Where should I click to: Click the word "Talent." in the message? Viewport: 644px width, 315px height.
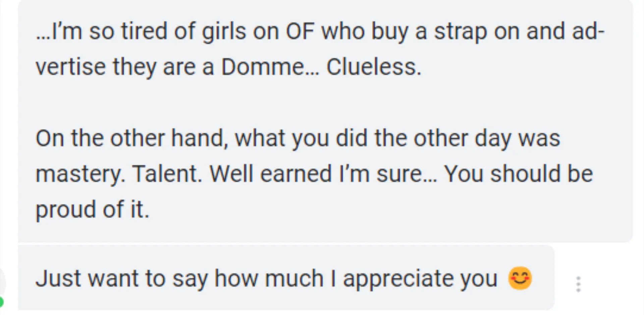coord(167,174)
